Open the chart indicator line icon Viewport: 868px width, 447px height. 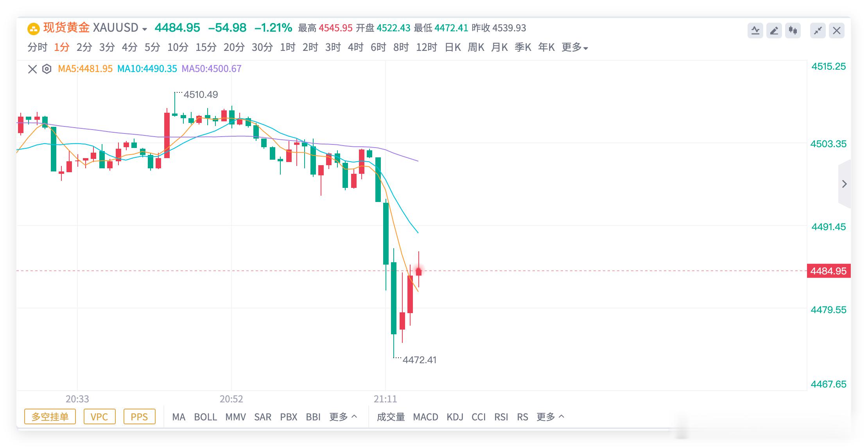755,31
